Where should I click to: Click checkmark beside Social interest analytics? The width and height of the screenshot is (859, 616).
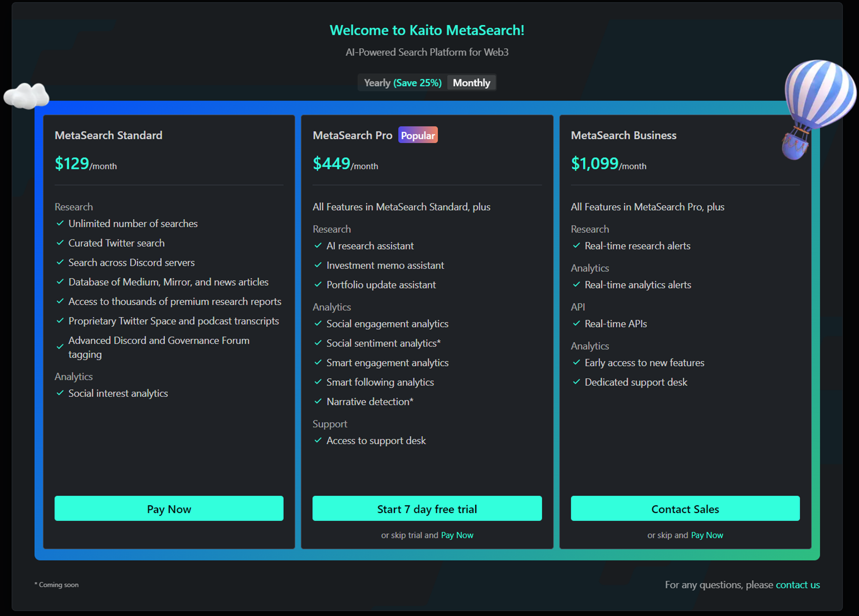click(x=60, y=393)
